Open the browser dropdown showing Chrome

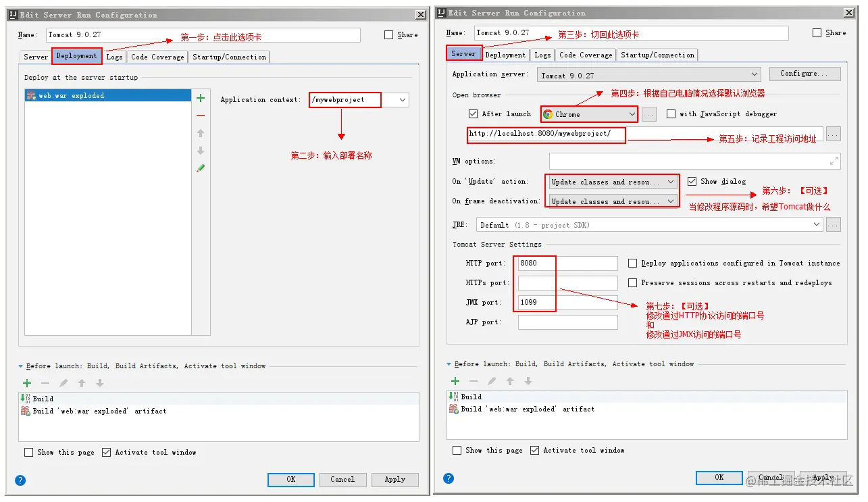588,114
